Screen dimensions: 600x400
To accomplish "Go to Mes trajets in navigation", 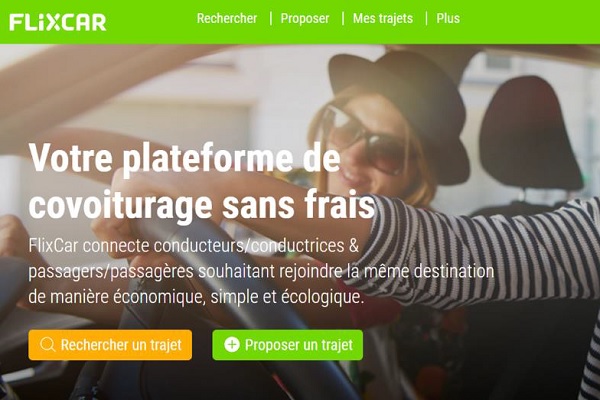I will click(383, 18).
